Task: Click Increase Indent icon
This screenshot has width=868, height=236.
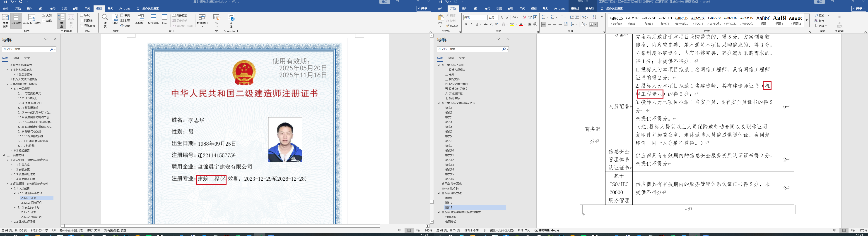Action: point(577,17)
